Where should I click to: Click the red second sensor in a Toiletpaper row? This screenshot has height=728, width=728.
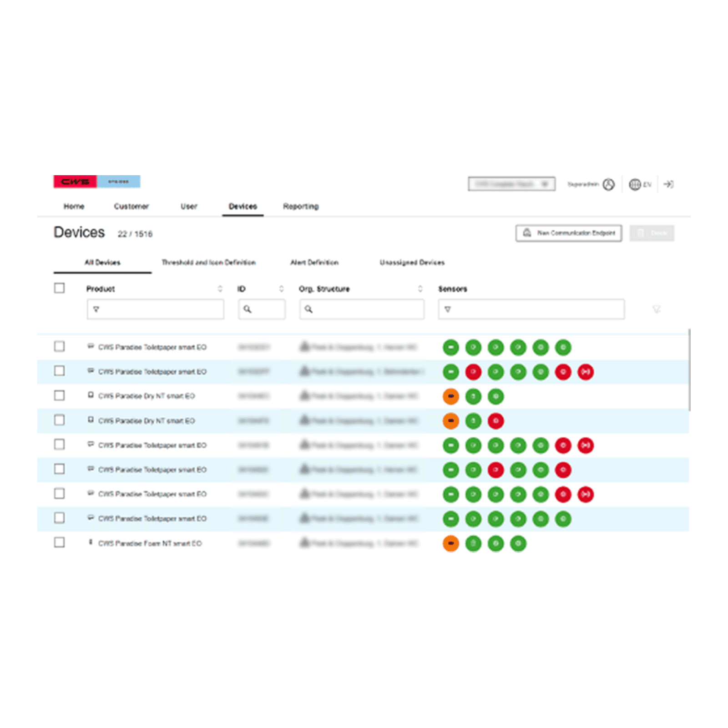(473, 372)
